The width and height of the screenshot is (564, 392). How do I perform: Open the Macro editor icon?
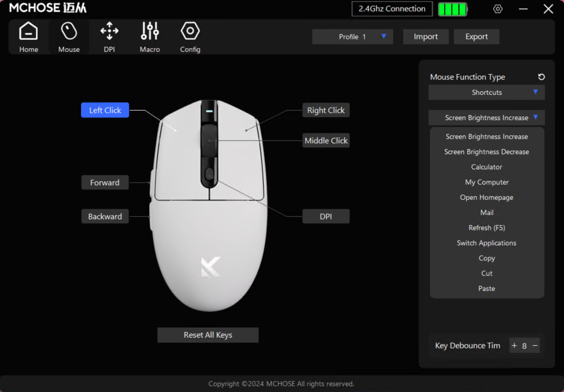click(x=150, y=31)
